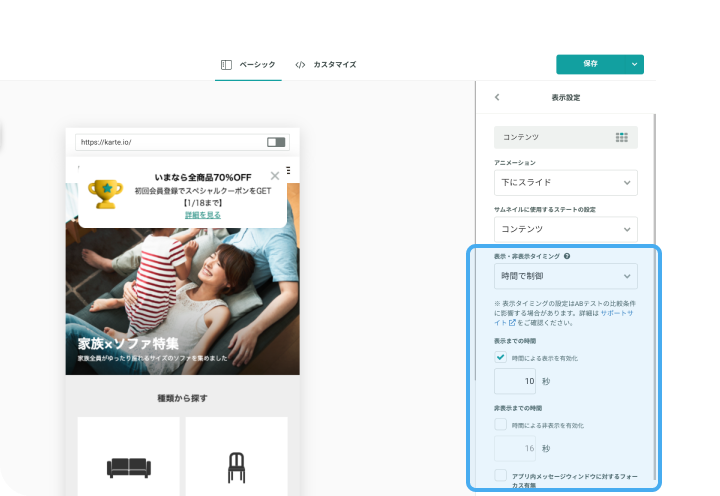Uncheck 時間による表示を有効化 checkbox
Viewport: 720px width, 496px height.
click(x=501, y=357)
